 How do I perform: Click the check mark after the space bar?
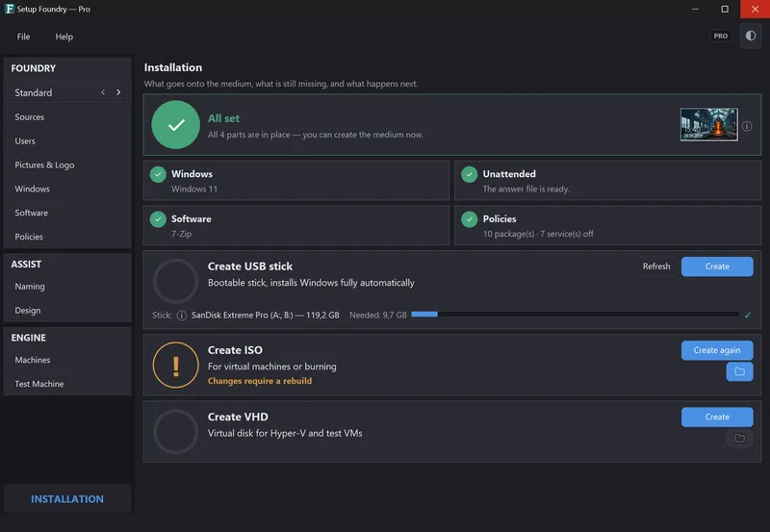tap(748, 316)
